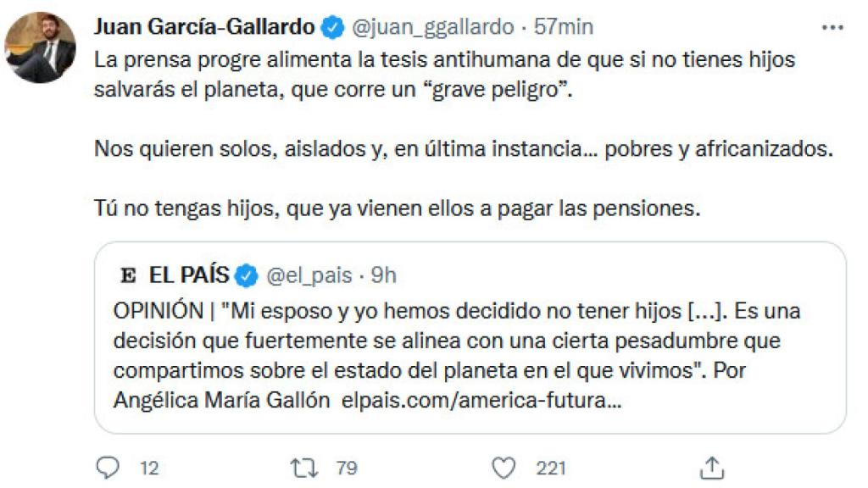Reply to Juan García-Gallardo's tweet

tap(108, 464)
